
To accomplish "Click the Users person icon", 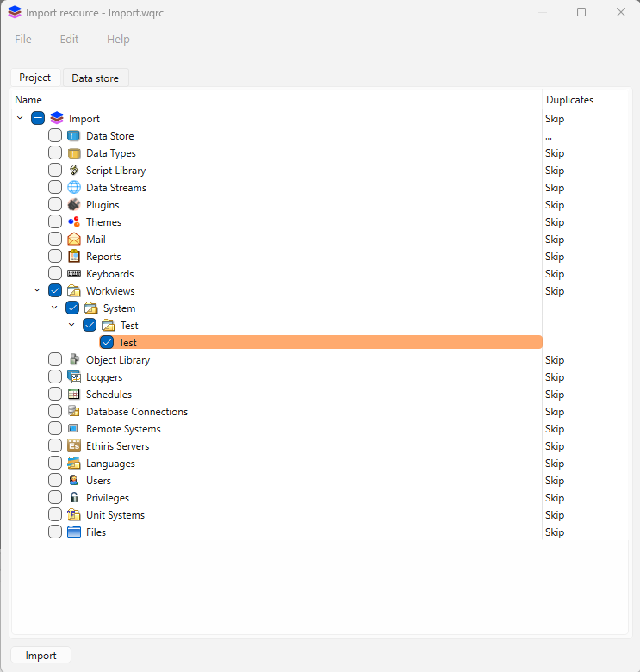I will [x=74, y=480].
